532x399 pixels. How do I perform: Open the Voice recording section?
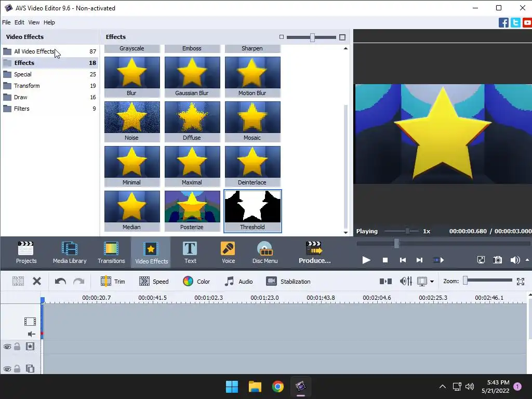(229, 252)
